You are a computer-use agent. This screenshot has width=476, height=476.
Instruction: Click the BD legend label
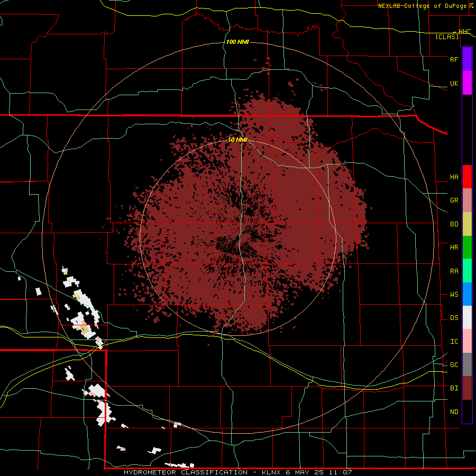(454, 224)
